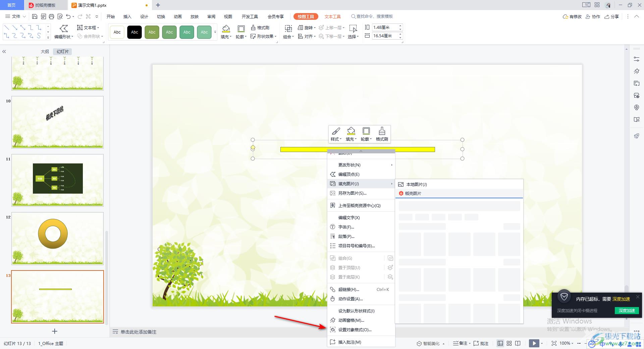Image resolution: width=644 pixels, height=349 pixels.
Task: Increase shape height with stepper arrow
Action: click(400, 26)
